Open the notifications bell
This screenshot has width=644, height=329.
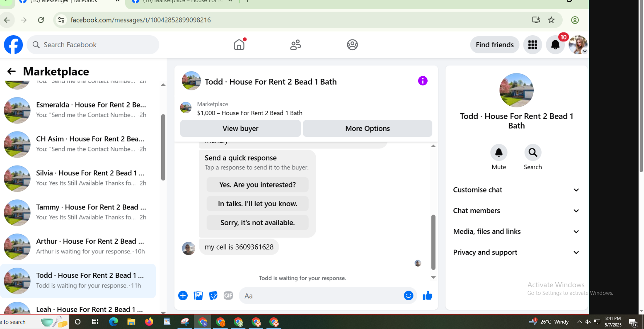(x=555, y=45)
